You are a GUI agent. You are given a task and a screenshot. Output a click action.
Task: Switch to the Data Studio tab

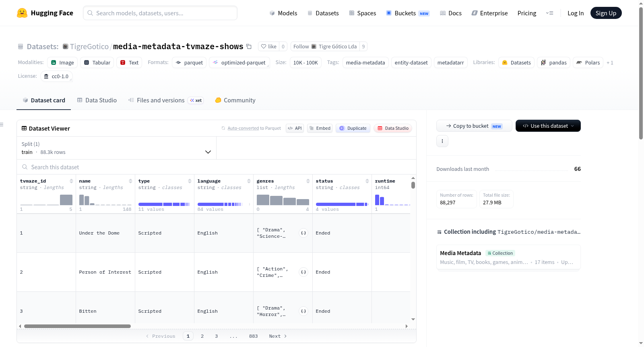[x=97, y=100]
